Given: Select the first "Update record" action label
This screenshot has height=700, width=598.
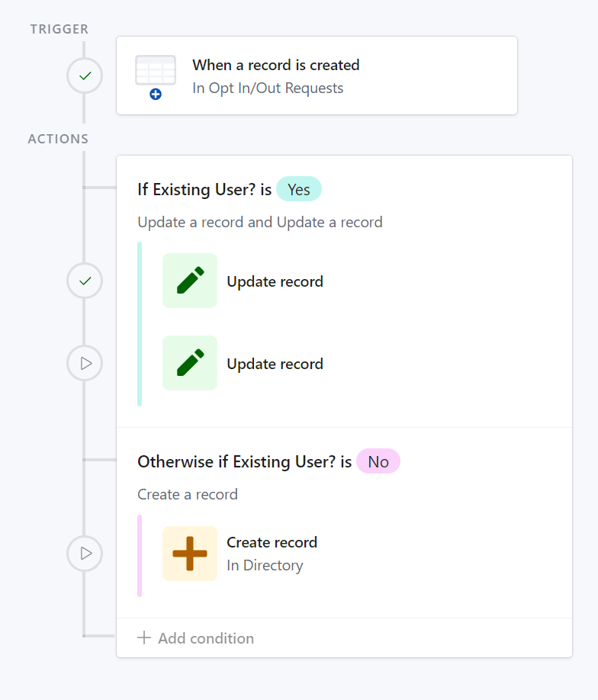Looking at the screenshot, I should [x=275, y=281].
